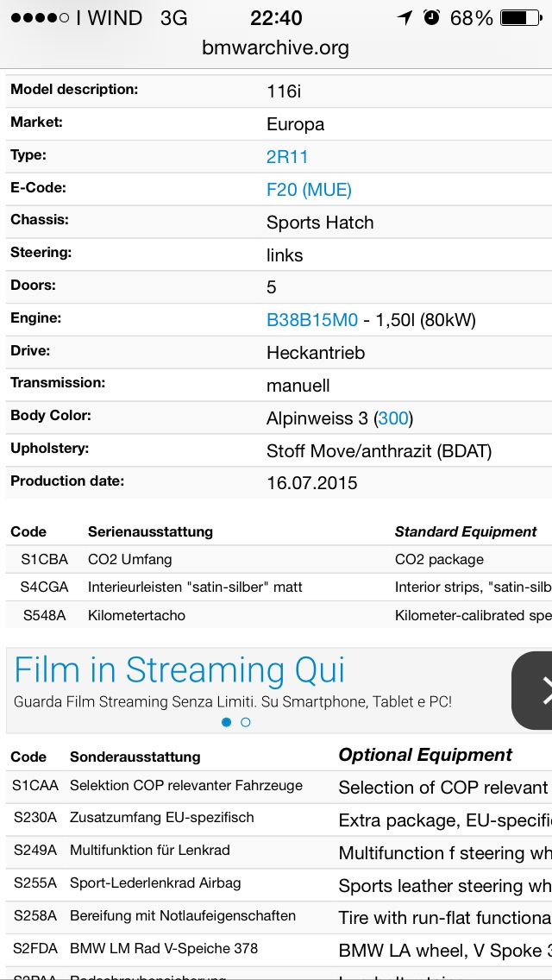Select the S230A code cell
This screenshot has height=980, width=552.
tap(35, 818)
